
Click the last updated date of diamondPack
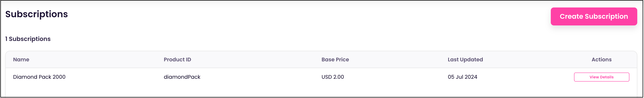(x=462, y=77)
